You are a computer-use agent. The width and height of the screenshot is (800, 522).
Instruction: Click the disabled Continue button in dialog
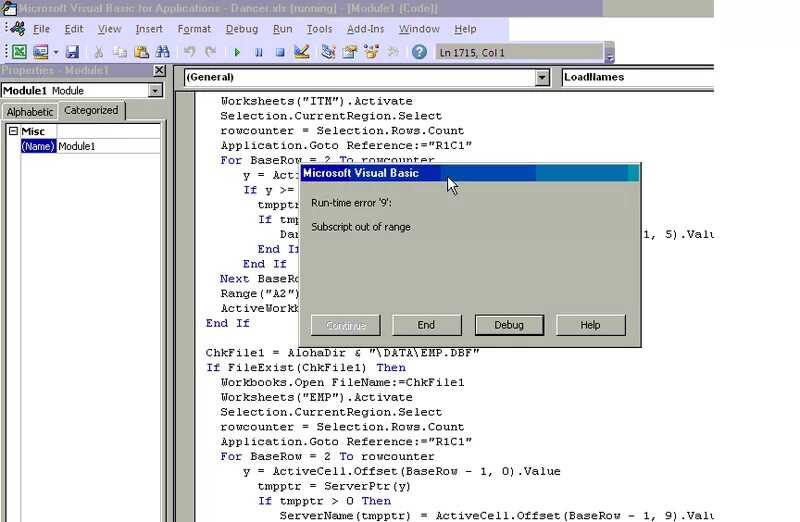(345, 325)
